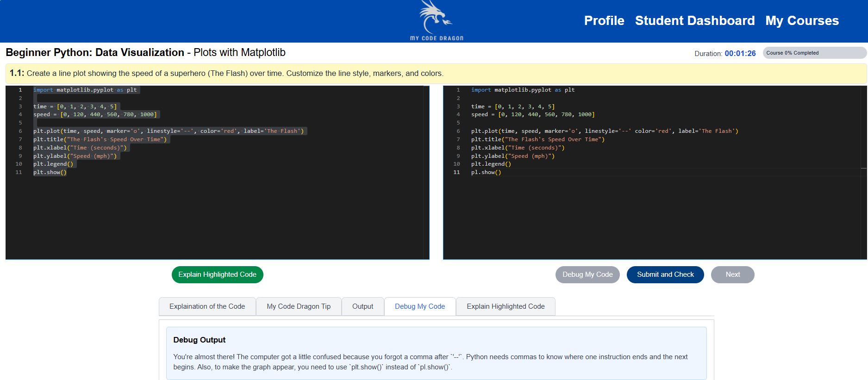Go to Student Dashboard

(694, 21)
